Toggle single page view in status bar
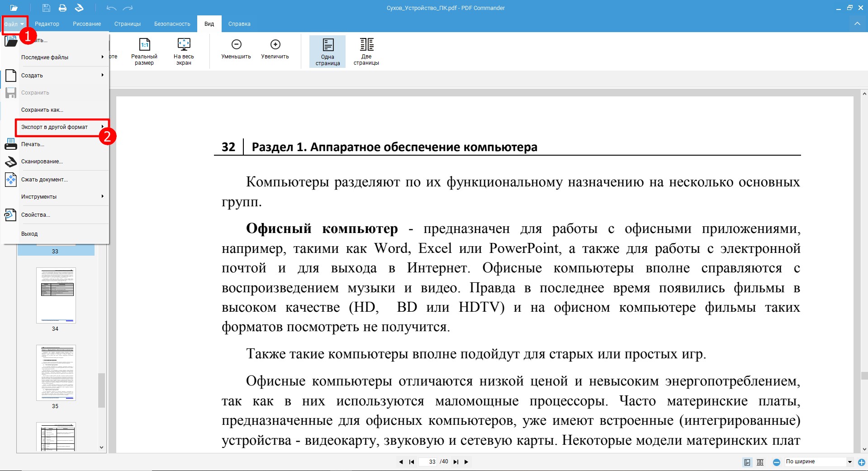This screenshot has width=868, height=471. pos(747,462)
